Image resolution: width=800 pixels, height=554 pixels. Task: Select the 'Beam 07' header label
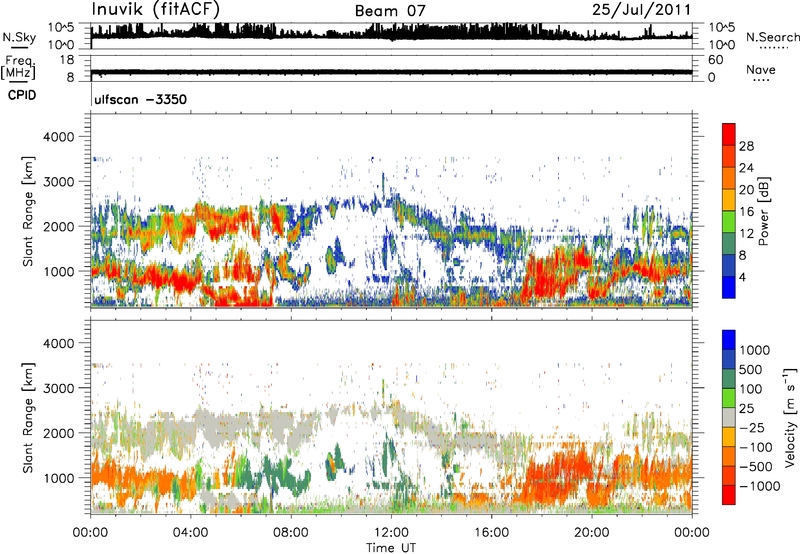(390, 11)
